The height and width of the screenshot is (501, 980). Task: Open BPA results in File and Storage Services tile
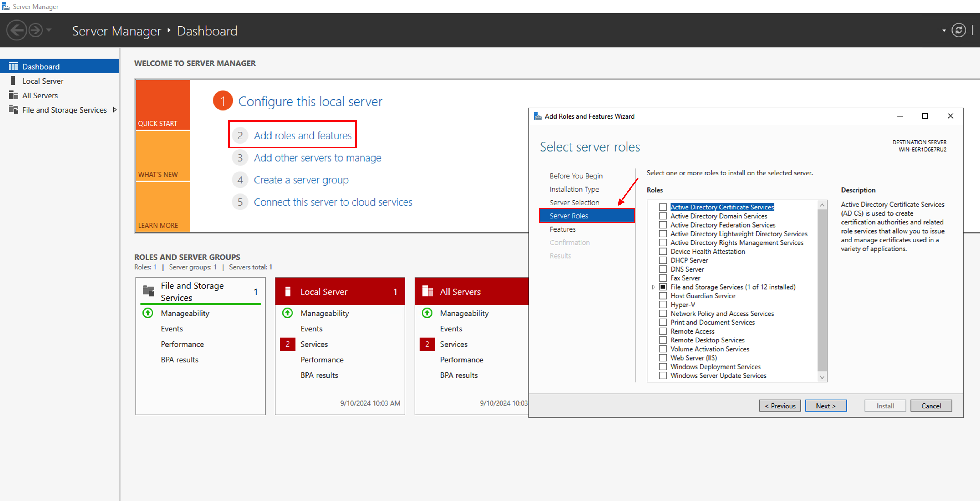click(180, 359)
